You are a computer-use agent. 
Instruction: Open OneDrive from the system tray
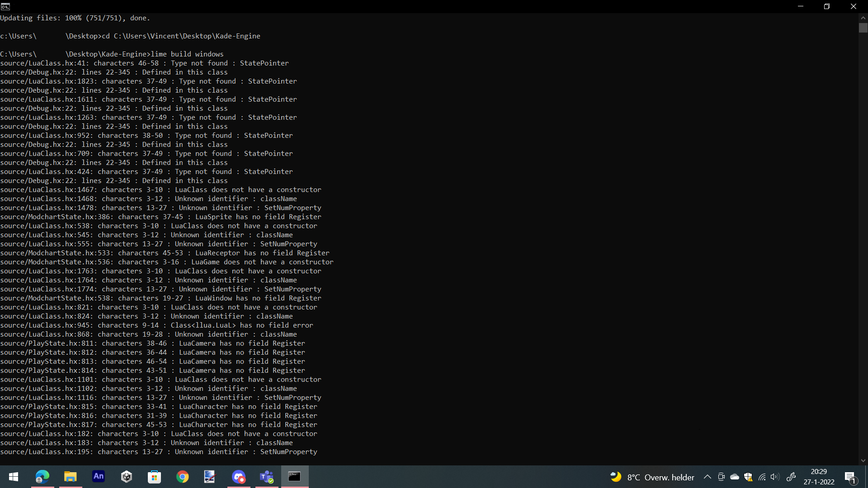735,477
